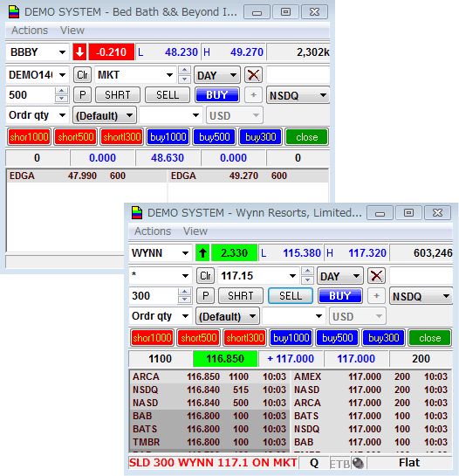Expand WYNN symbol dropdown
The image size is (459, 476).
point(185,253)
